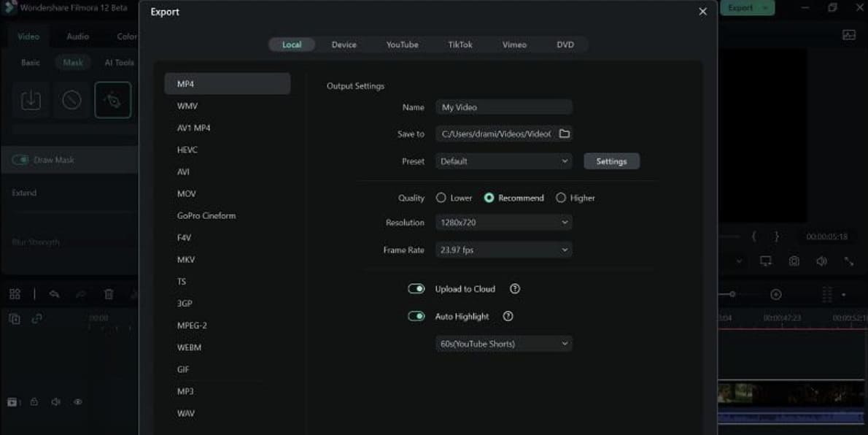Click the snapshot camera icon

tap(794, 261)
